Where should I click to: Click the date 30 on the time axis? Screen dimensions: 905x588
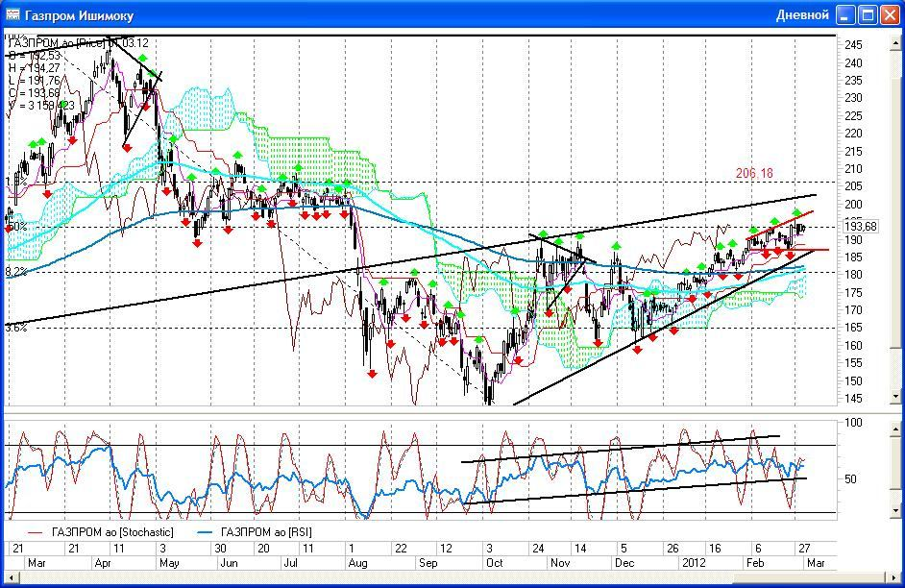220,549
